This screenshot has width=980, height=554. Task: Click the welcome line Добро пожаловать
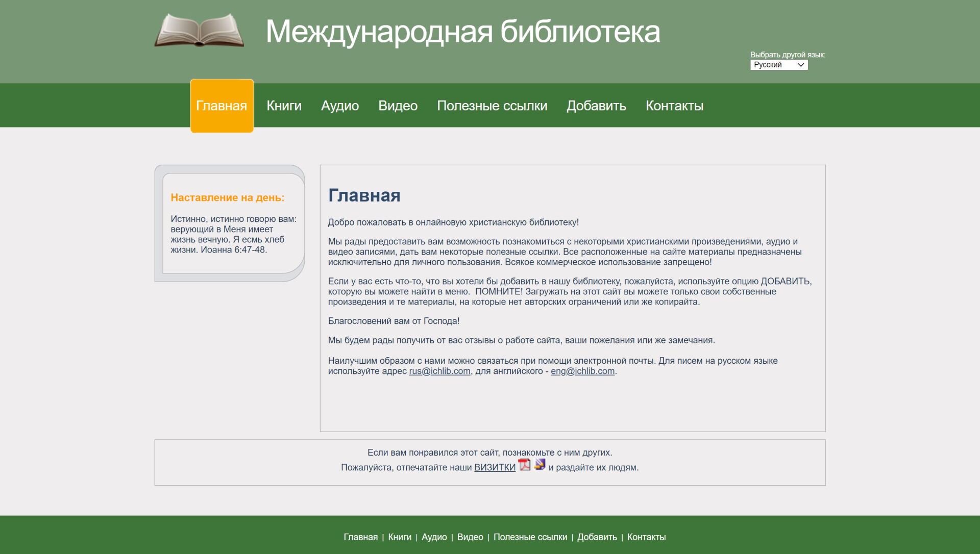click(x=453, y=222)
